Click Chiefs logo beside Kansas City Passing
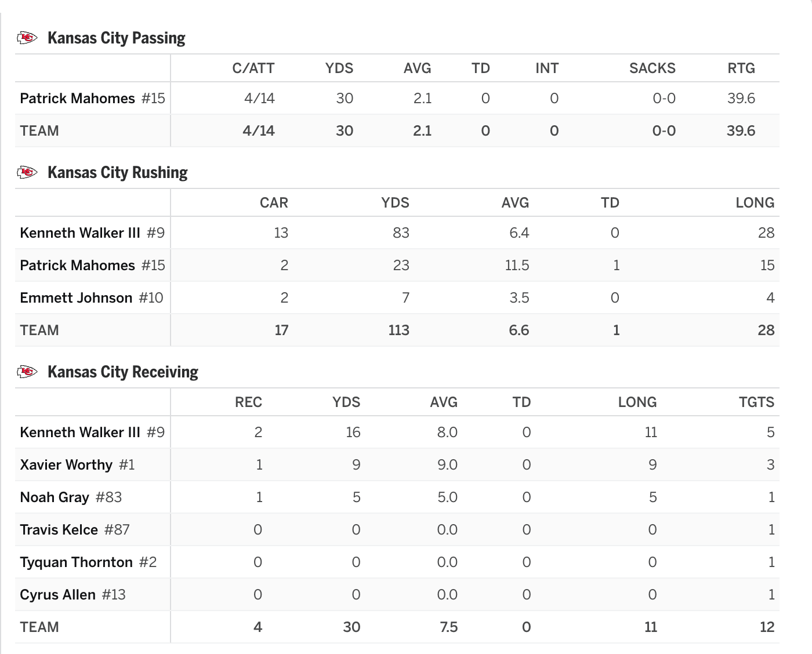This screenshot has width=812, height=654. click(27, 38)
